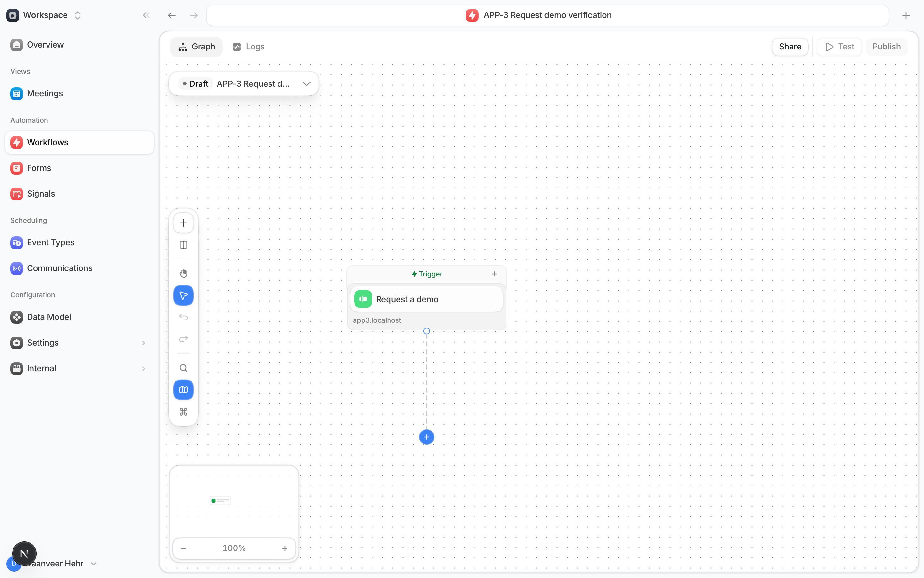This screenshot has height=578, width=924.
Task: Click the Meetings calendar icon
Action: point(16,94)
